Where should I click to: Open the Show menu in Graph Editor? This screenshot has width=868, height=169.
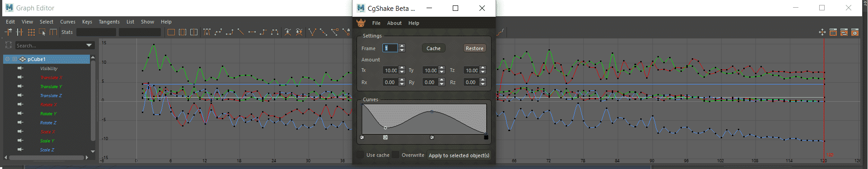tap(147, 22)
